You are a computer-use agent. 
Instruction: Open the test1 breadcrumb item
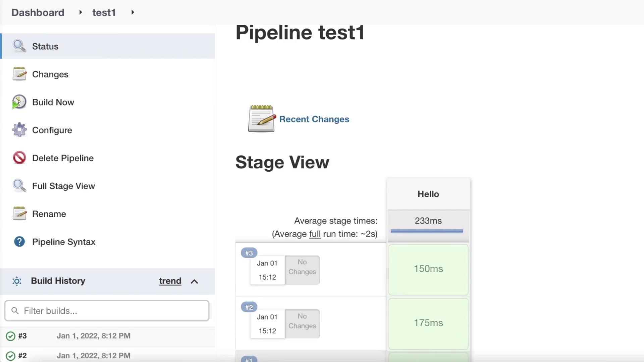click(104, 12)
